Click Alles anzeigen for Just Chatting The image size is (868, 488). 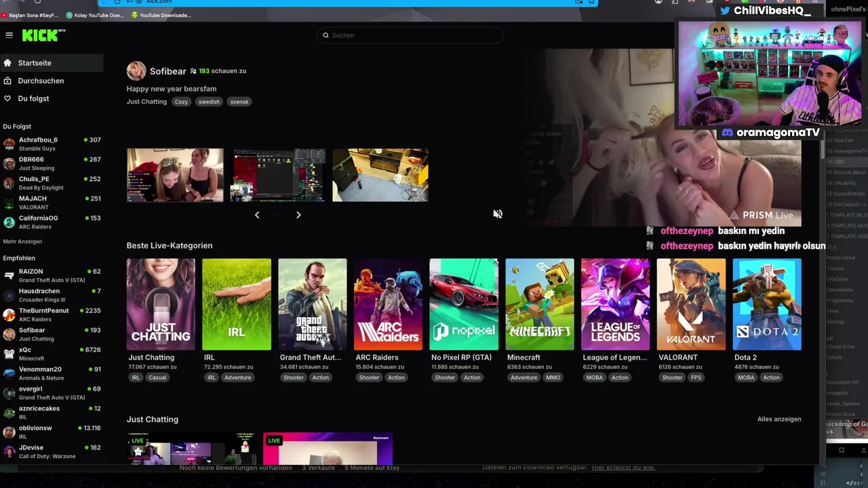point(779,419)
